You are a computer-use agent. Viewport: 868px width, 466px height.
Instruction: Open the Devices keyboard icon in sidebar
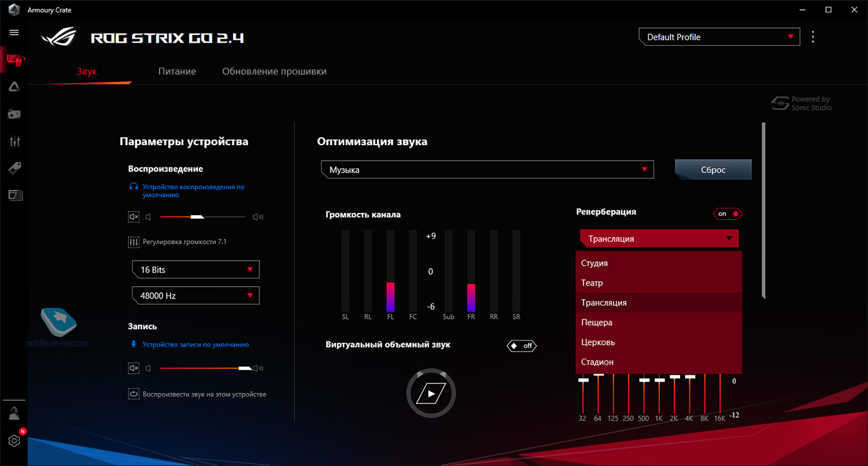click(14, 60)
